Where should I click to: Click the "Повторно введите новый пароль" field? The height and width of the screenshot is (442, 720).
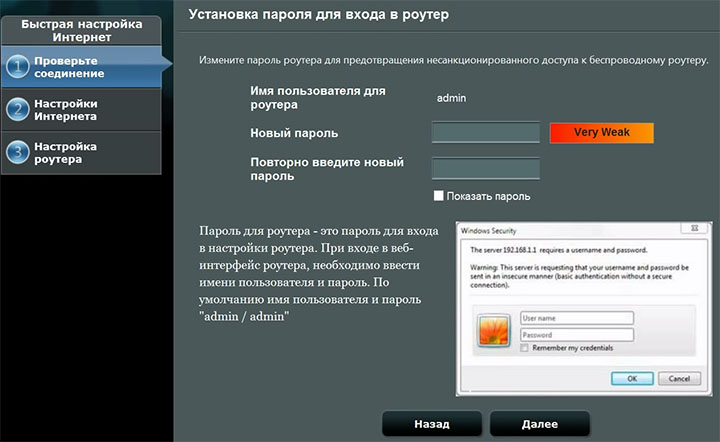click(485, 168)
